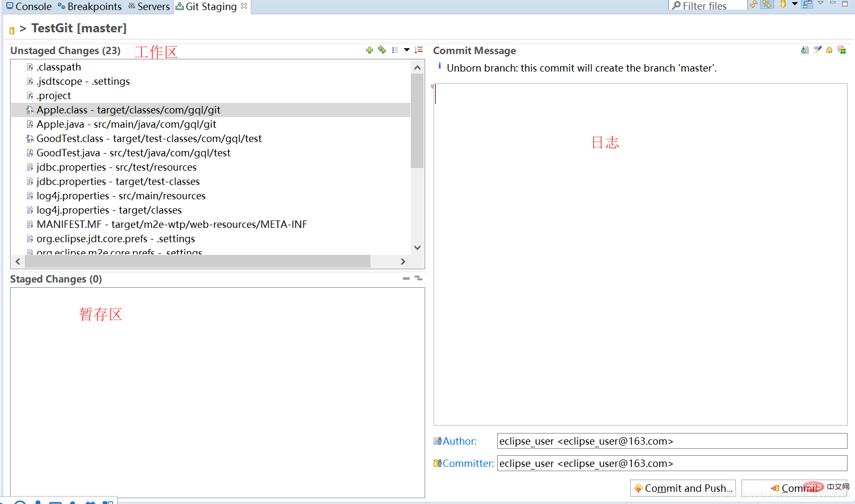Open the switch repository dropdown arrow
The height and width of the screenshot is (504, 855).
pos(795,4)
